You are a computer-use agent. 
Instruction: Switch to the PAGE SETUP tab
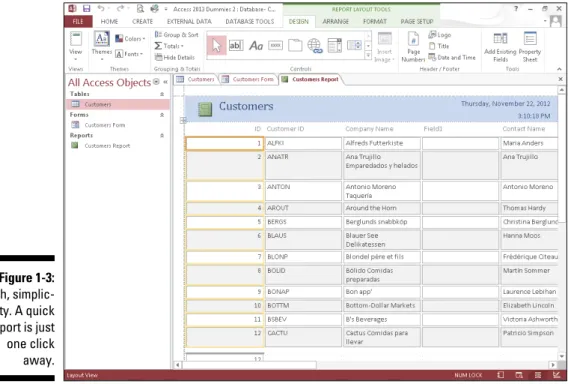(417, 21)
